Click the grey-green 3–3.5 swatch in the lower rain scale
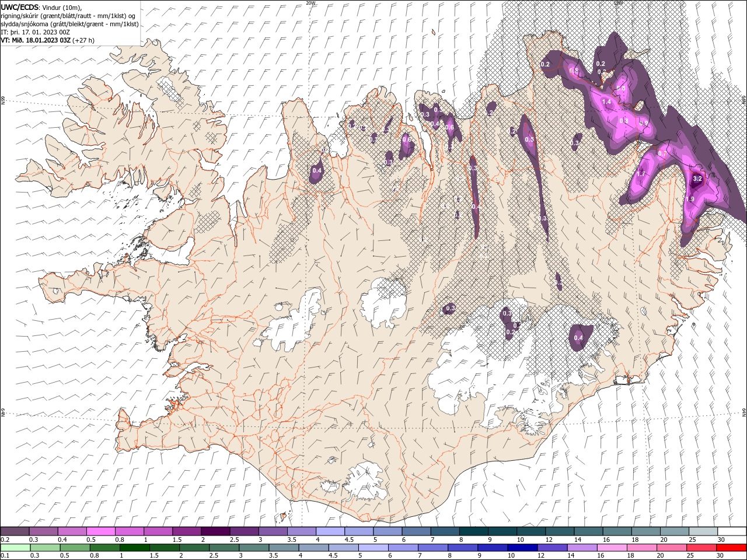The width and height of the screenshot is (747, 560). (x=254, y=548)
